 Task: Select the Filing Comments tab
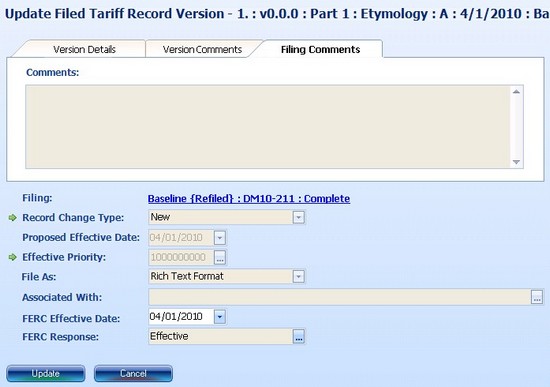[320, 49]
